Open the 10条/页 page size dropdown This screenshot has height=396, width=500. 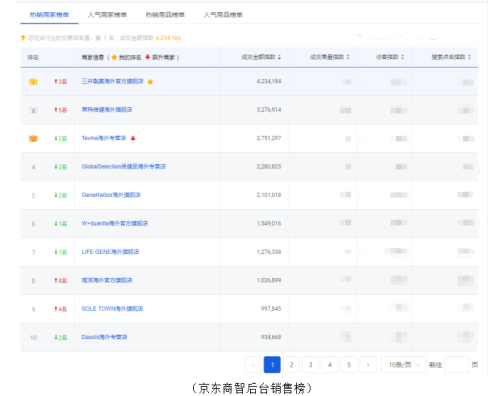404,365
